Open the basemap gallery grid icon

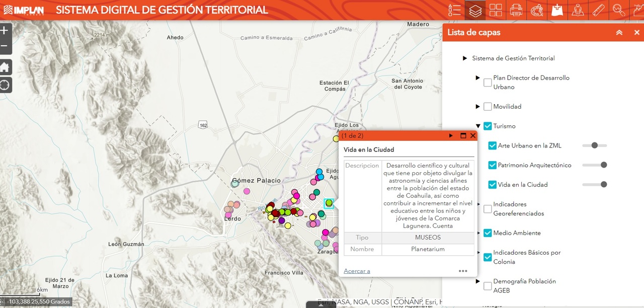click(496, 10)
